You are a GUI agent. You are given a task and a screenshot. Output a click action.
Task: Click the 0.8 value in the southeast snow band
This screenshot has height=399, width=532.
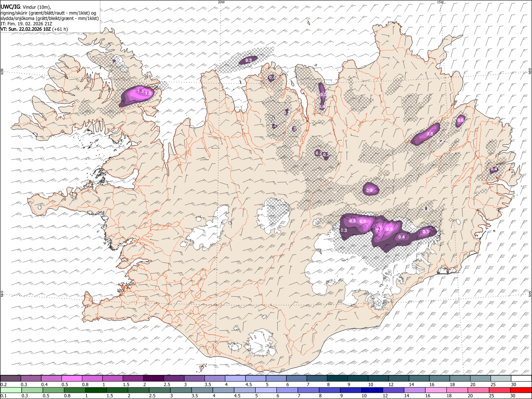389,229
